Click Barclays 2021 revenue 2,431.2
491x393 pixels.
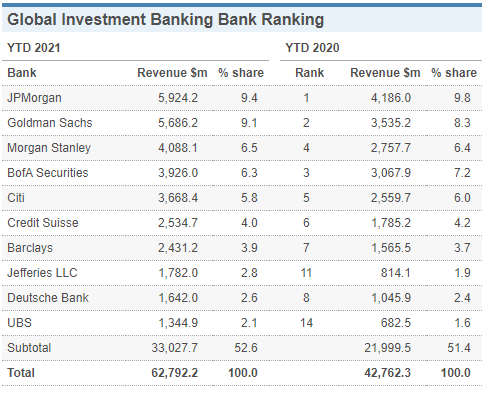178,248
